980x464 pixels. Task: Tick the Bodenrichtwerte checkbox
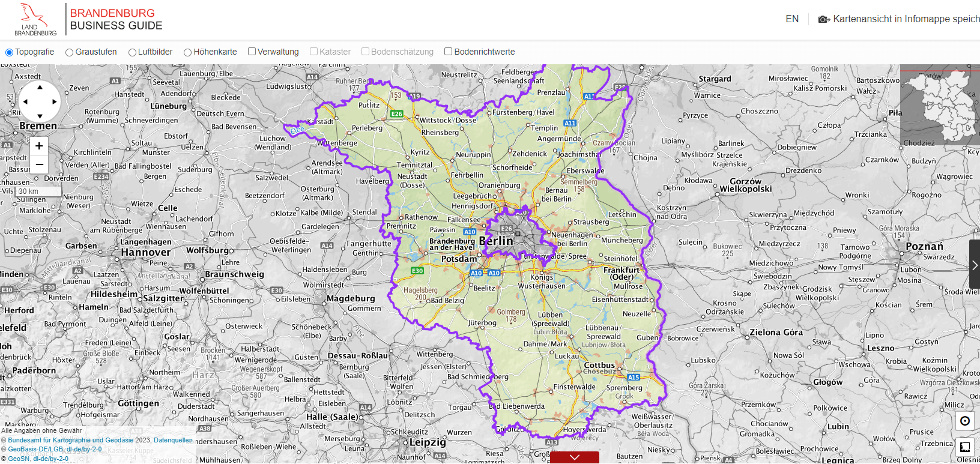coord(448,52)
